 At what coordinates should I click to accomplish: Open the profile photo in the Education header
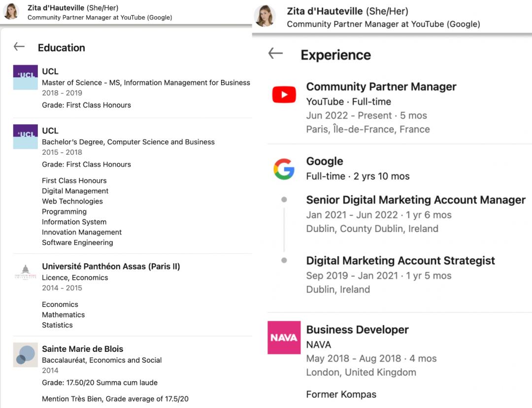11,11
